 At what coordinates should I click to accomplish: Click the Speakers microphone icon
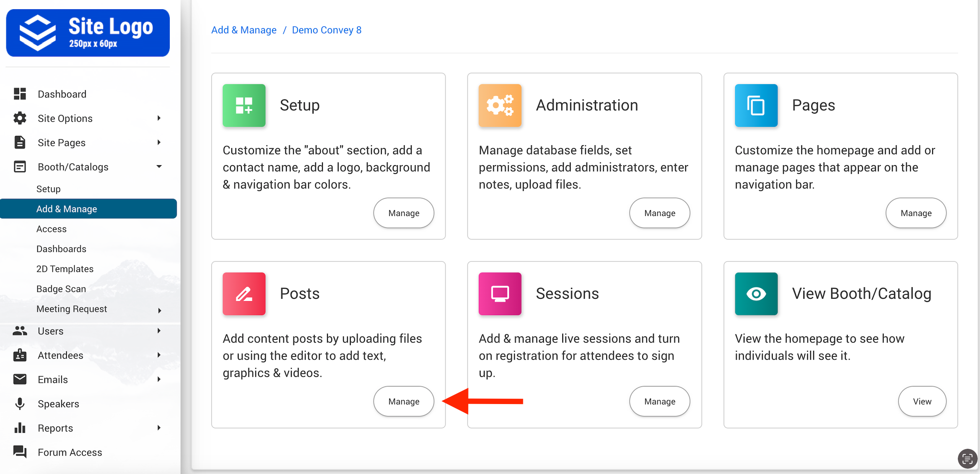coord(20,404)
